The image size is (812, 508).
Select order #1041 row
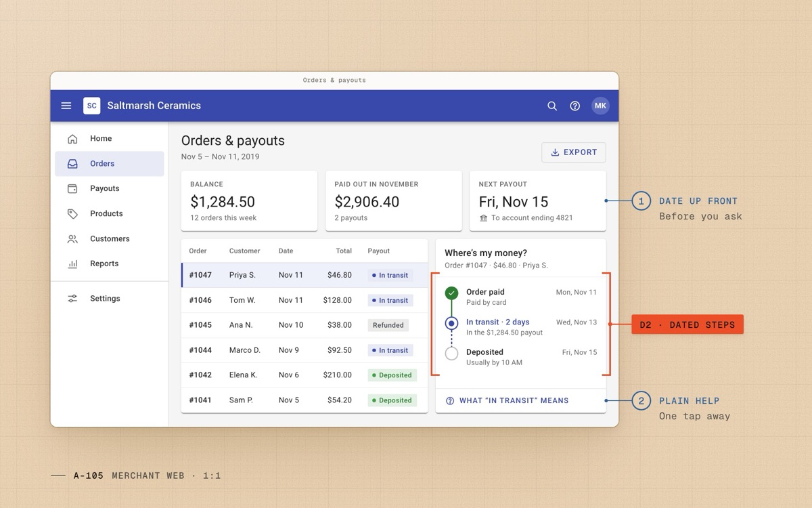[x=304, y=400]
